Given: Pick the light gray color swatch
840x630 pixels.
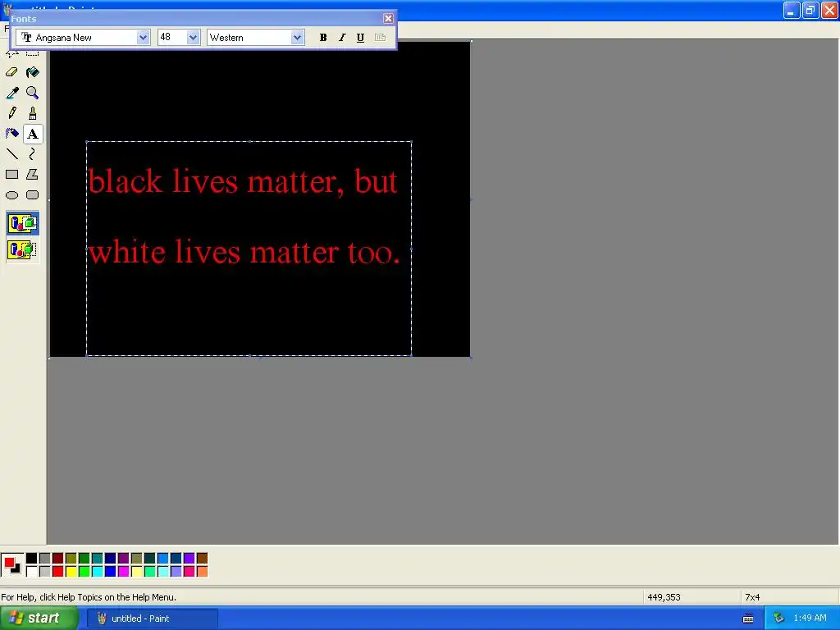Looking at the screenshot, I should 45,572.
